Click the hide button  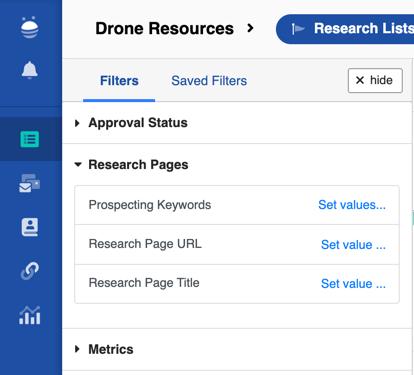tap(375, 80)
